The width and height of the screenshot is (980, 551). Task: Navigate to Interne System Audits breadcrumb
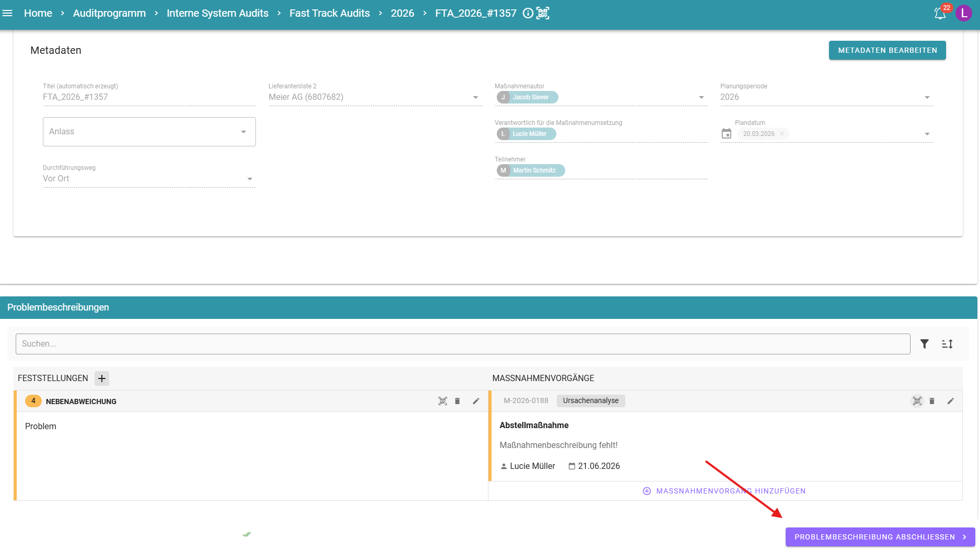[x=218, y=13]
